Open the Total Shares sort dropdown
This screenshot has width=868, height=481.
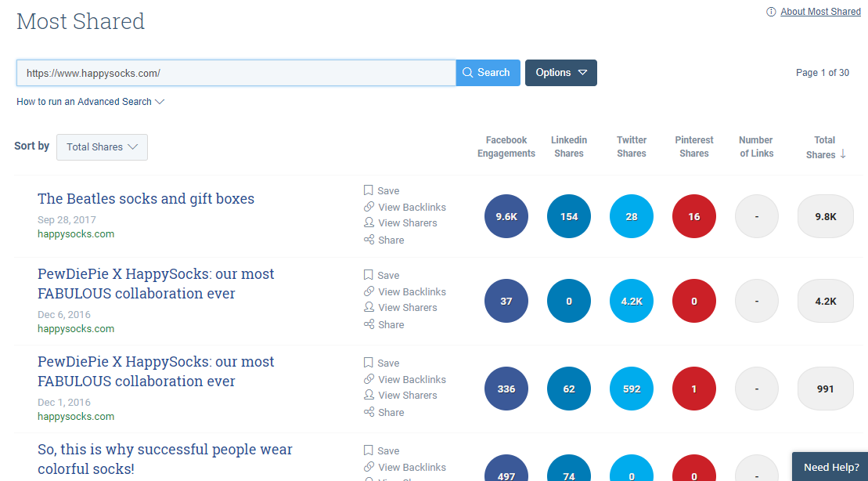tap(102, 147)
